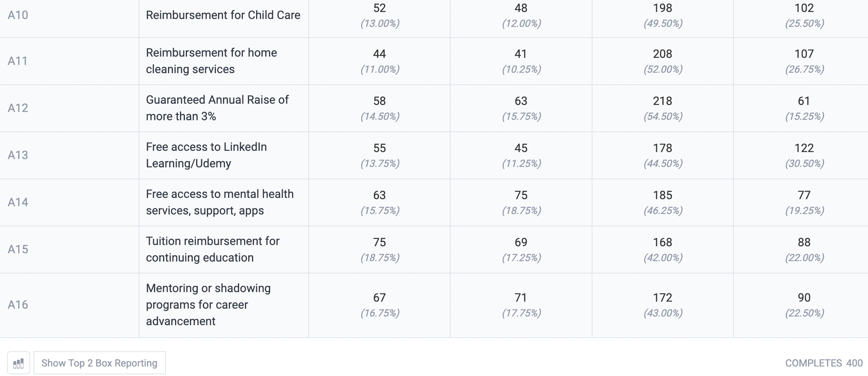Image resolution: width=868 pixels, height=376 pixels.
Task: Click the bar chart icon button
Action: coord(19,363)
